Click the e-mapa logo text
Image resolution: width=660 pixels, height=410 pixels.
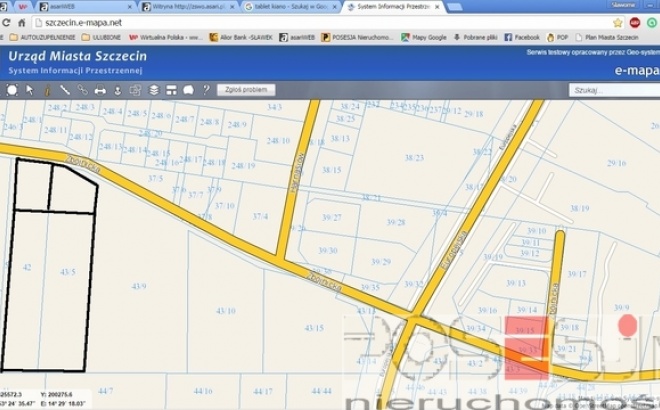pyautogui.click(x=637, y=71)
